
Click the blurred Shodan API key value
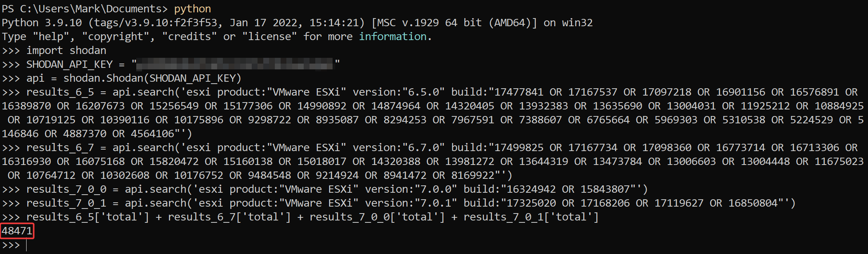tap(235, 64)
